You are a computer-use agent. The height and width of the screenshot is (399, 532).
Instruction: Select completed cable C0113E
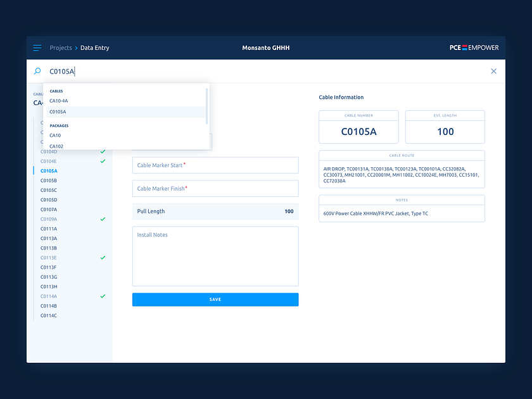pos(49,258)
